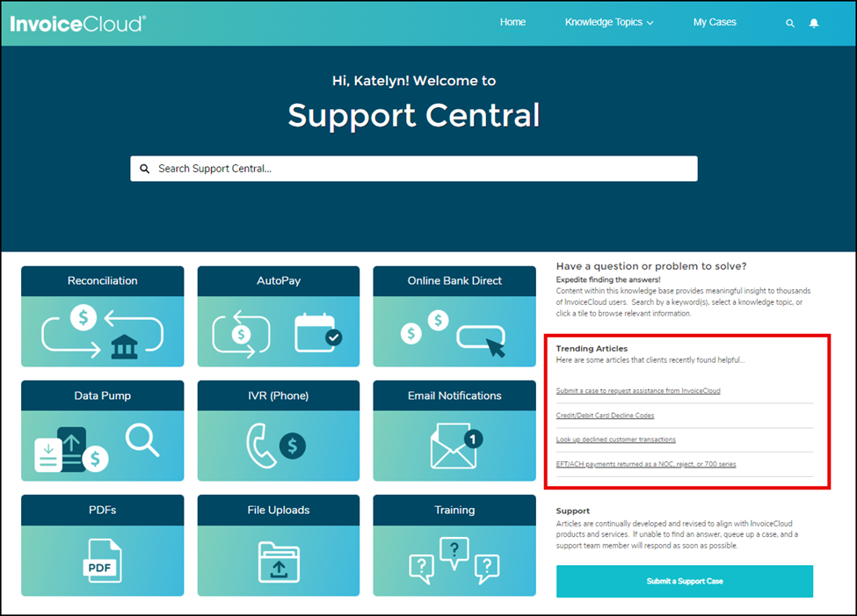The width and height of the screenshot is (857, 616).
Task: Click the Trending Articles heading
Action: [592, 348]
